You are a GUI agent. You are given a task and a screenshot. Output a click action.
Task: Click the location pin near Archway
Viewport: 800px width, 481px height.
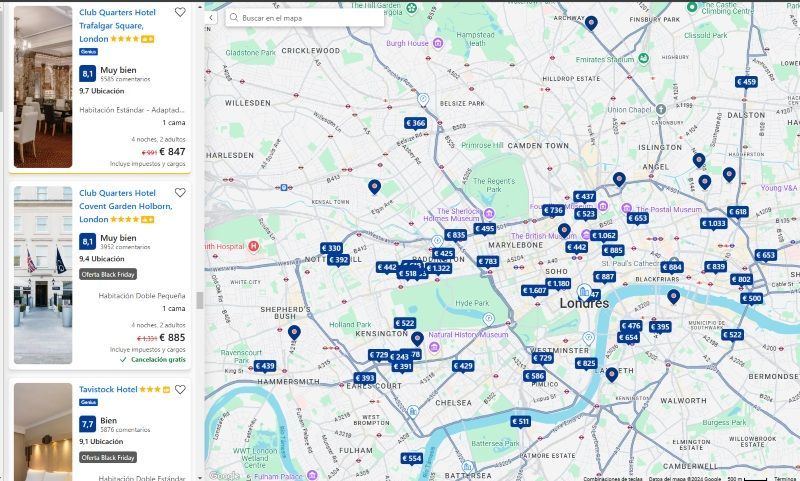click(x=591, y=22)
